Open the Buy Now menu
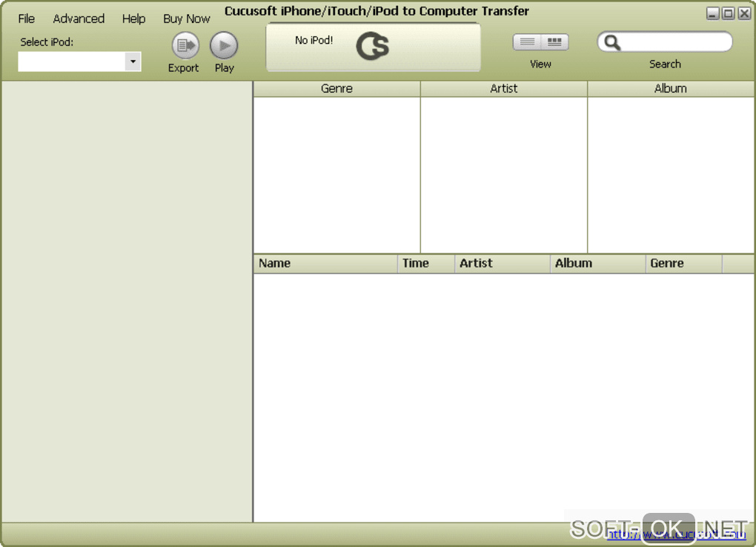 coord(187,19)
